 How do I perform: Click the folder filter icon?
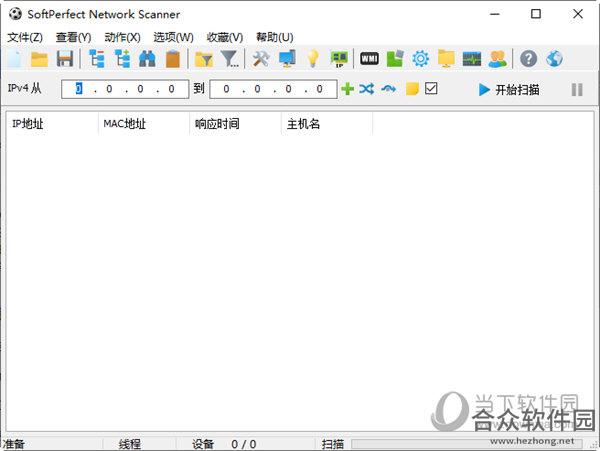point(204,59)
